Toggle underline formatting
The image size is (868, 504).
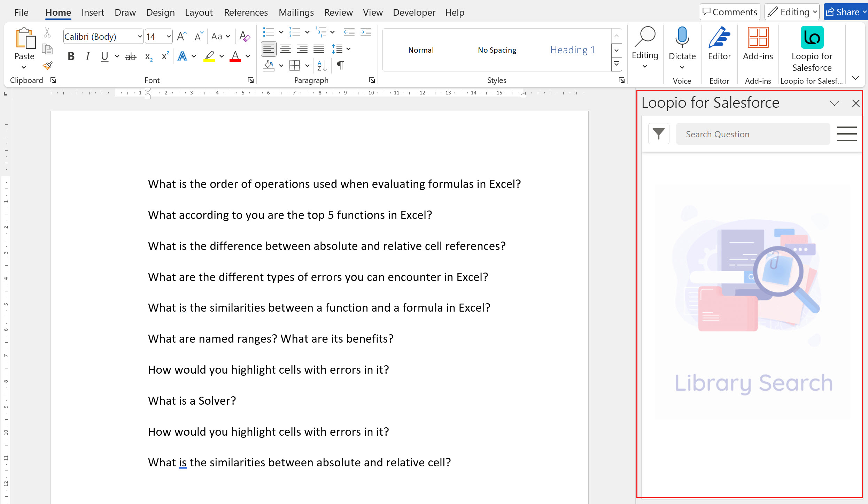coord(104,56)
